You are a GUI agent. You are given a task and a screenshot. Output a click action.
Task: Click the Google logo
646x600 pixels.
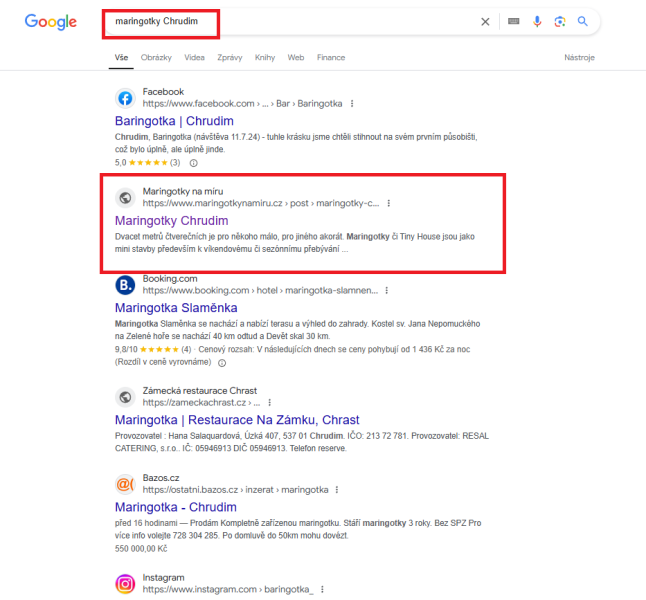pyautogui.click(x=51, y=21)
